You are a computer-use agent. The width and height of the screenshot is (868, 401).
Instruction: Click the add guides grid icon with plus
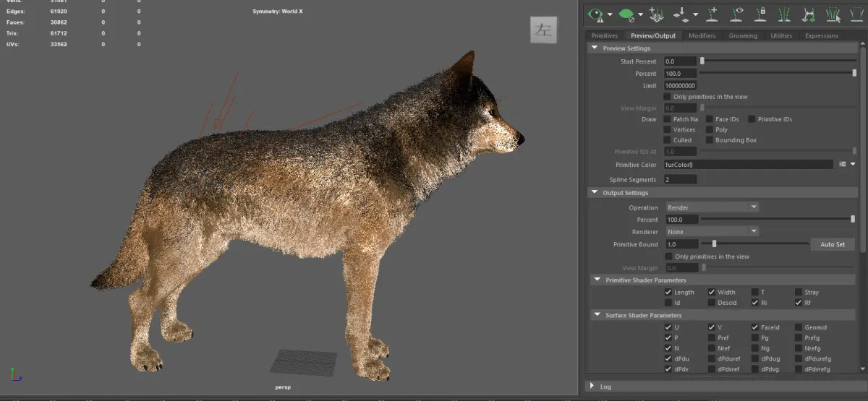(x=658, y=13)
